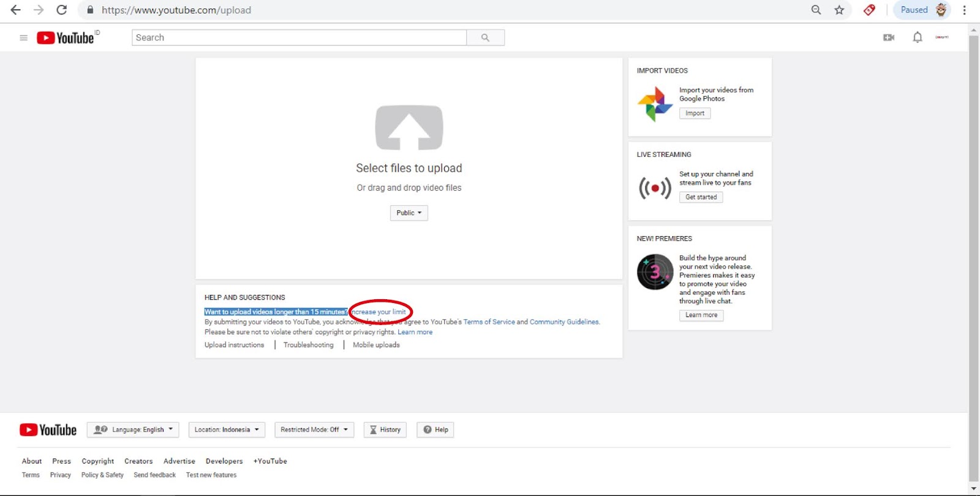980x496 pixels.
Task: Click Get started for live streaming
Action: 701,197
